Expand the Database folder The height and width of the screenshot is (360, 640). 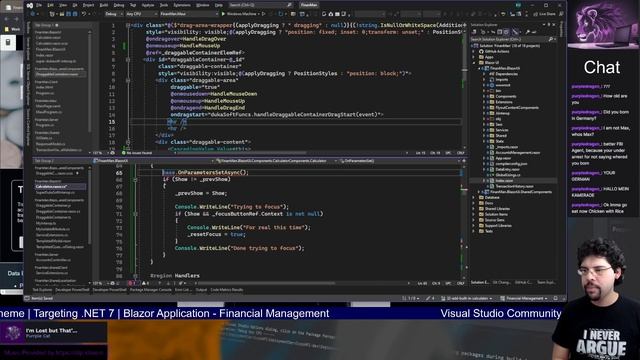[x=474, y=198]
